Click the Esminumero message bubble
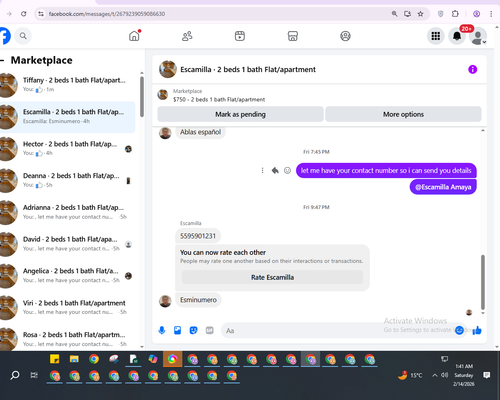The height and width of the screenshot is (400, 500). 198,300
